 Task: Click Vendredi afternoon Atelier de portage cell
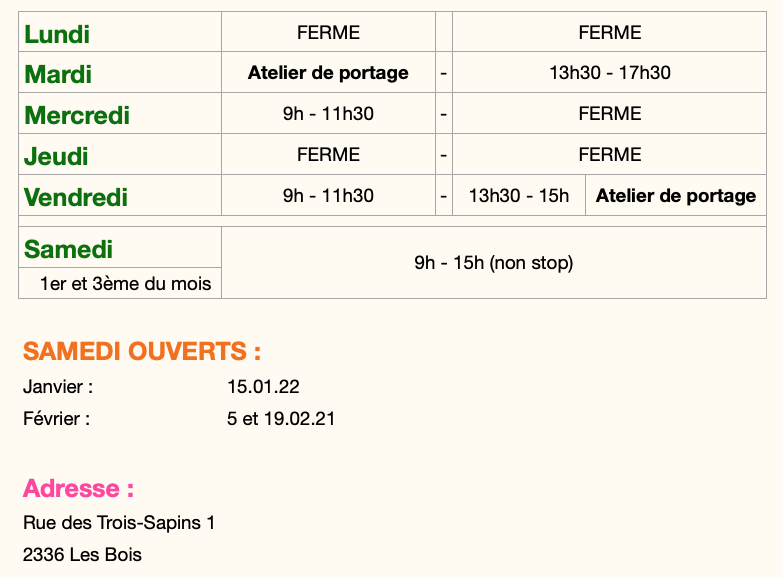676,195
